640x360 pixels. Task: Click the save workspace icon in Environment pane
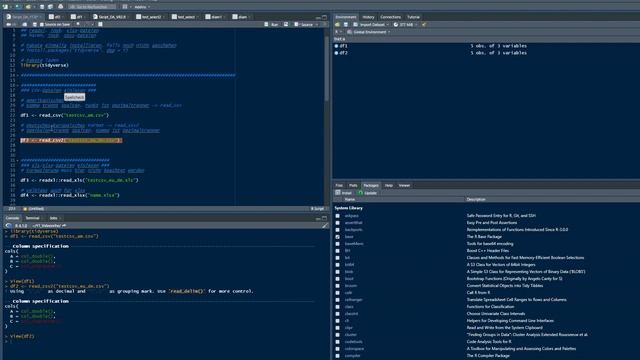(x=346, y=24)
